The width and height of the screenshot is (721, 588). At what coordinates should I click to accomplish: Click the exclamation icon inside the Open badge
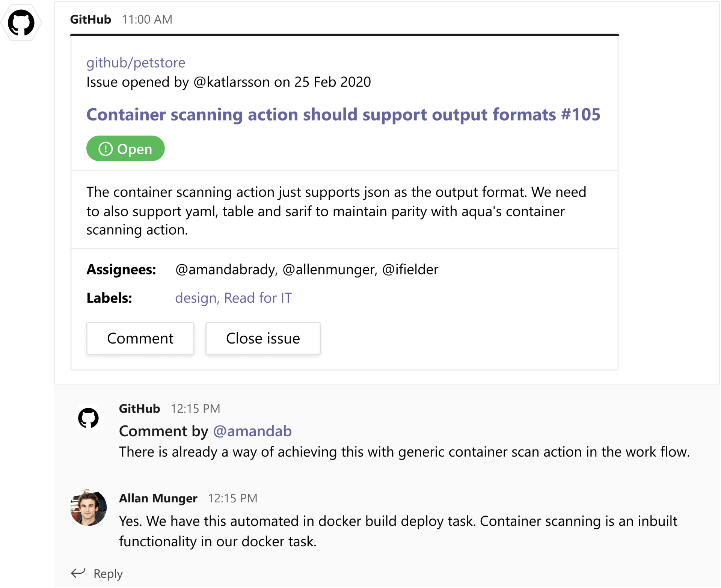106,149
